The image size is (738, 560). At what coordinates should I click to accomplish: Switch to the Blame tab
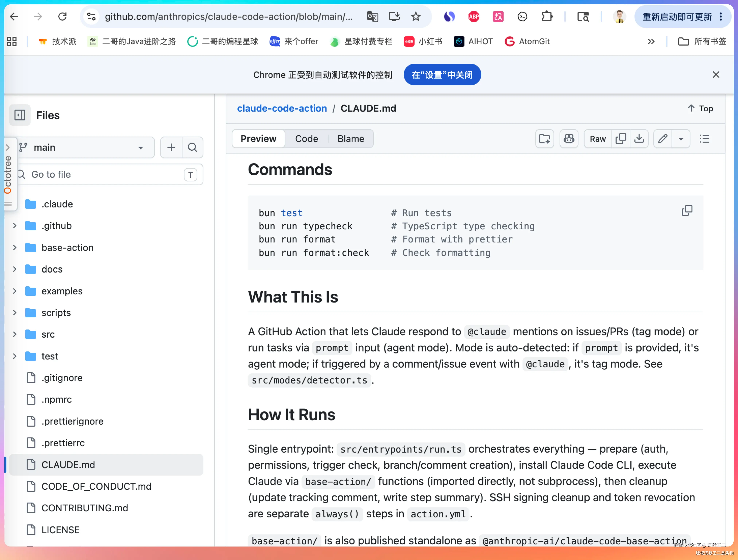[351, 139]
